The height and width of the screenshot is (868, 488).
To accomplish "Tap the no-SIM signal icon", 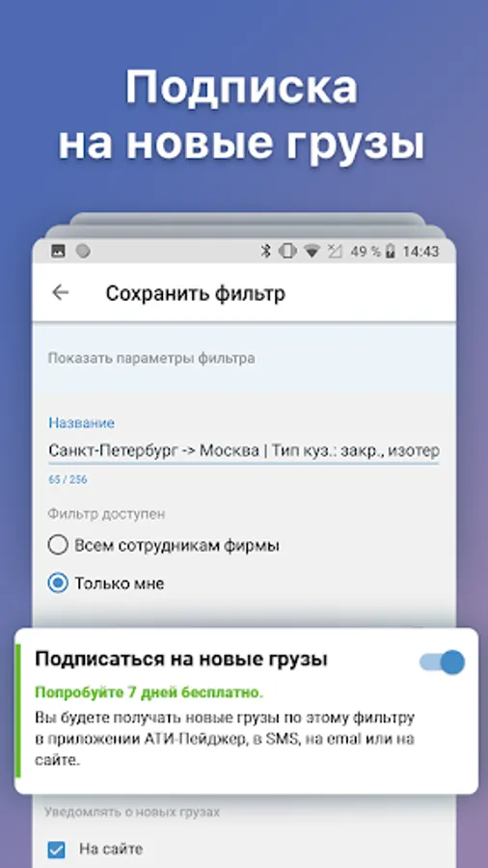I will 335,252.
